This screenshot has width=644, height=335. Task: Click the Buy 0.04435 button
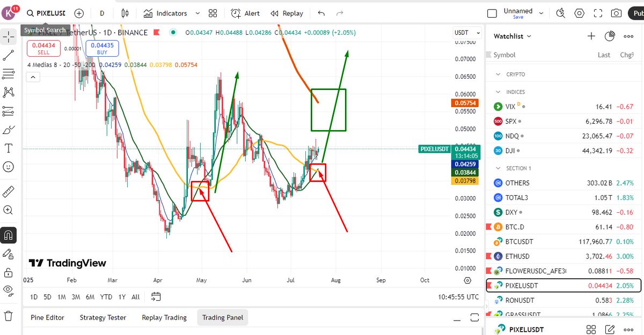coord(101,48)
